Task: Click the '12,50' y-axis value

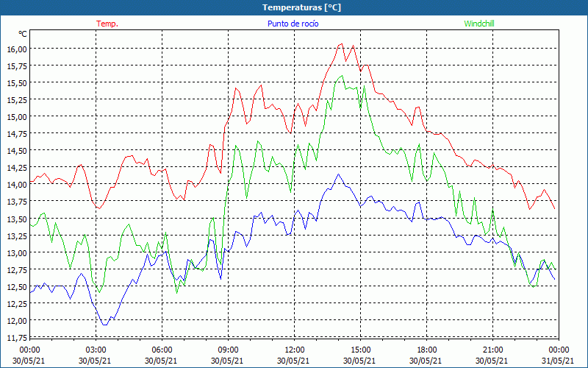Action: point(17,286)
